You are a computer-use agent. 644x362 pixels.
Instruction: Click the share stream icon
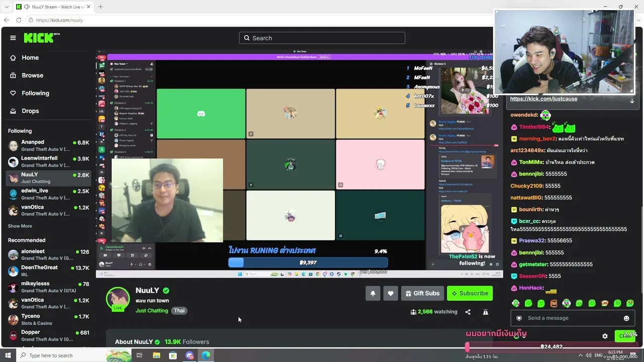(468, 312)
